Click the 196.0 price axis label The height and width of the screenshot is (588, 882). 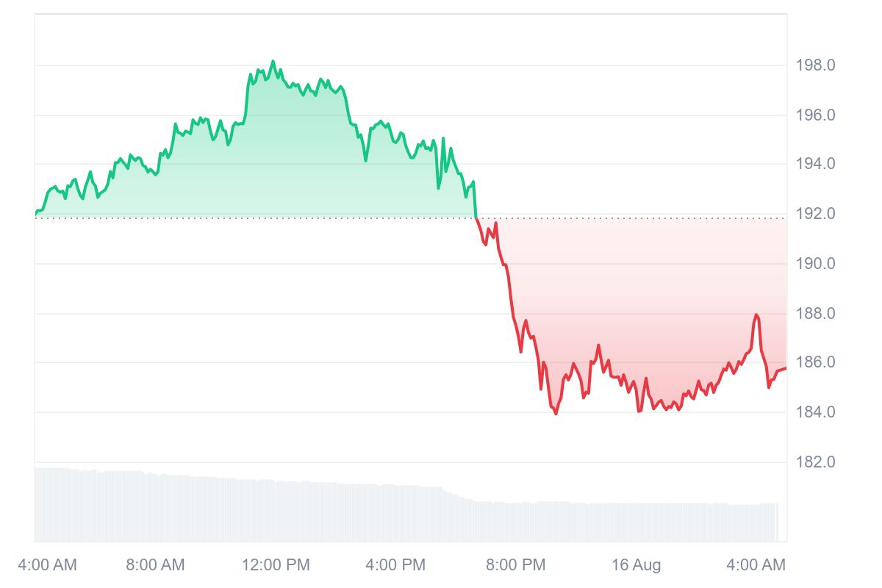coord(815,115)
